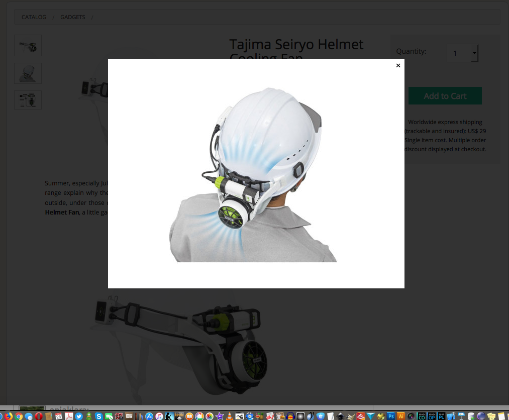Open the Quantity dropdown
This screenshot has height=420, width=509.
pos(462,53)
